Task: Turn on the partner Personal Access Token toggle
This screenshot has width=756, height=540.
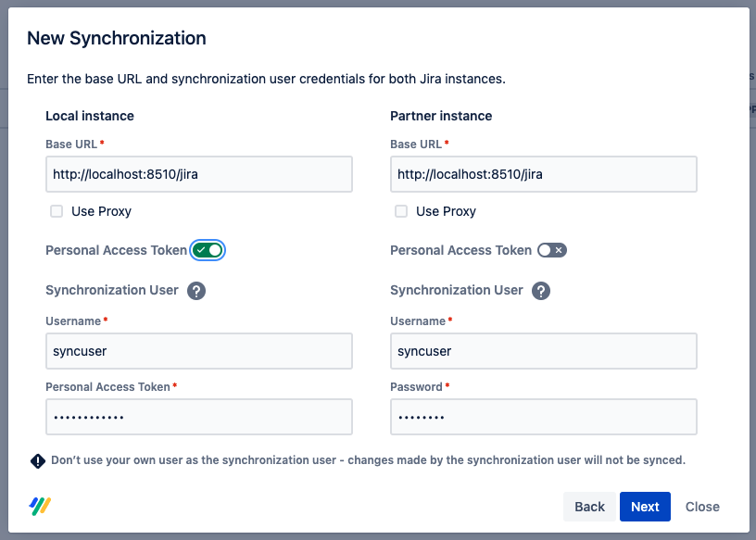Action: (x=552, y=250)
